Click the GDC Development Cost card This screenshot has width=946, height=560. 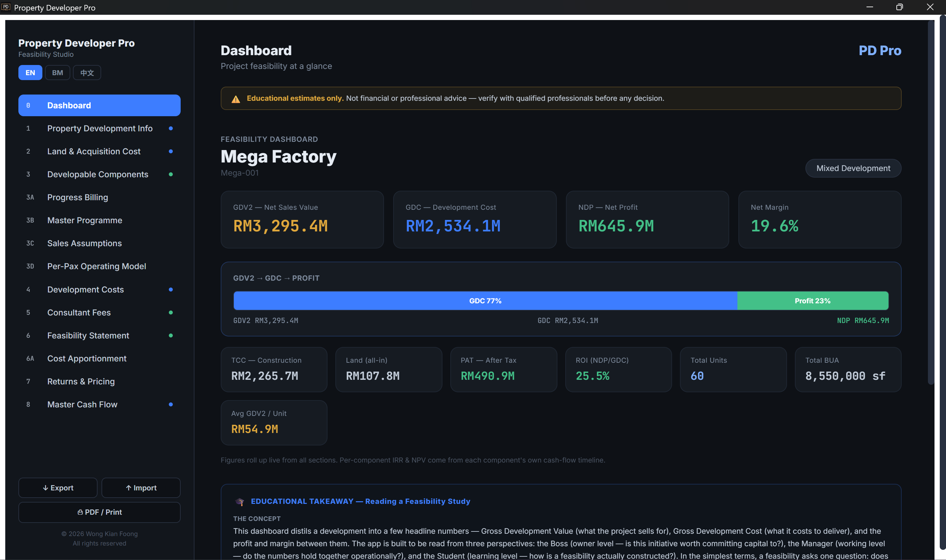[x=475, y=220]
